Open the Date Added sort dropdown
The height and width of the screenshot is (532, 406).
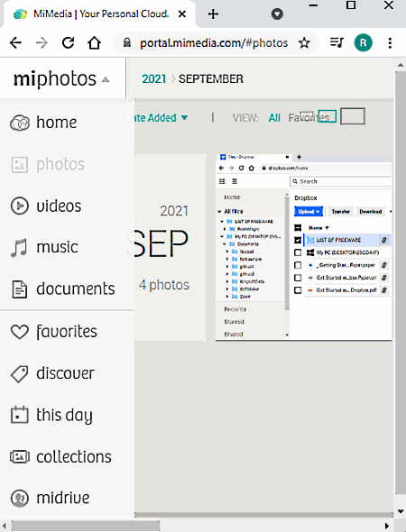[x=161, y=118]
